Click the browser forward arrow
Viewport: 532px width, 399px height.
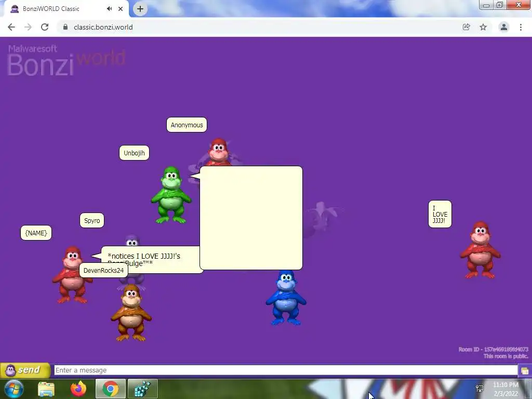28,27
